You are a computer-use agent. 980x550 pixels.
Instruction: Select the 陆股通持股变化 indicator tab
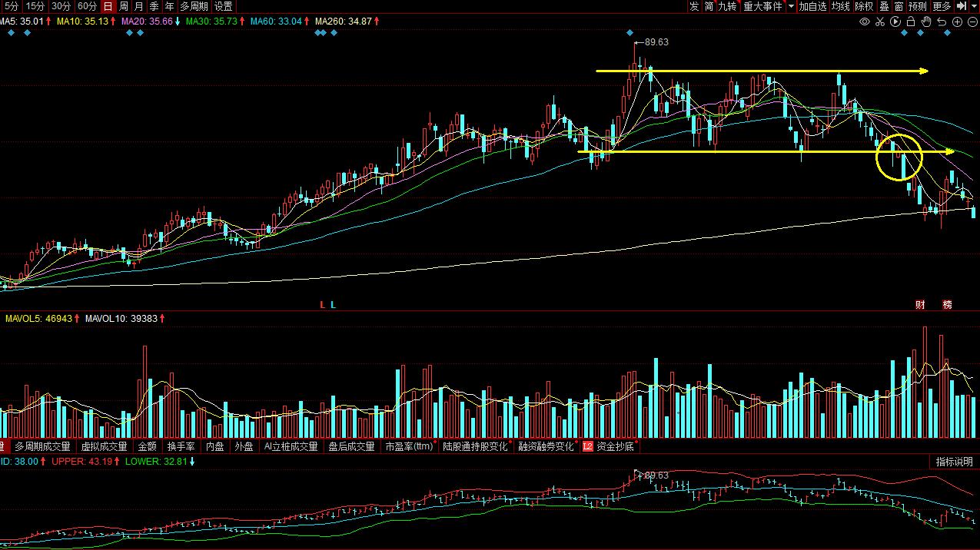(476, 446)
